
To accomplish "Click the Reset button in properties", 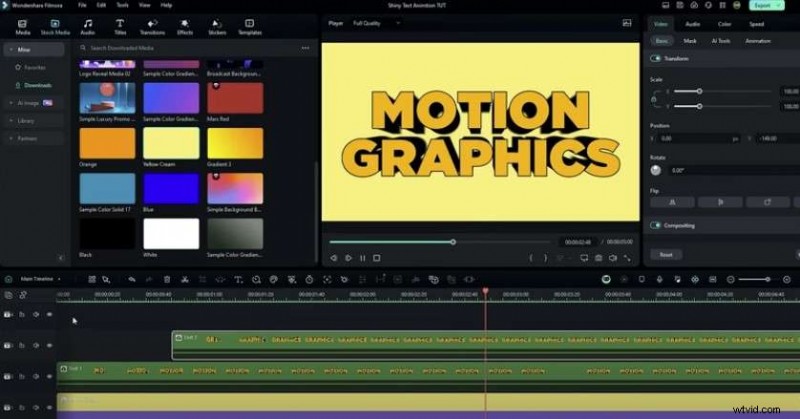I will tap(666, 255).
